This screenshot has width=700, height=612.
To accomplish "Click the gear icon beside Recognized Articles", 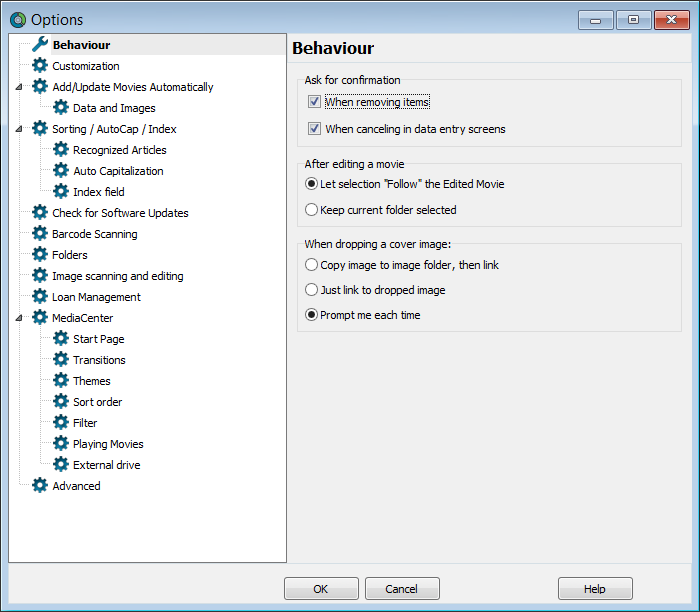I will pyautogui.click(x=61, y=150).
